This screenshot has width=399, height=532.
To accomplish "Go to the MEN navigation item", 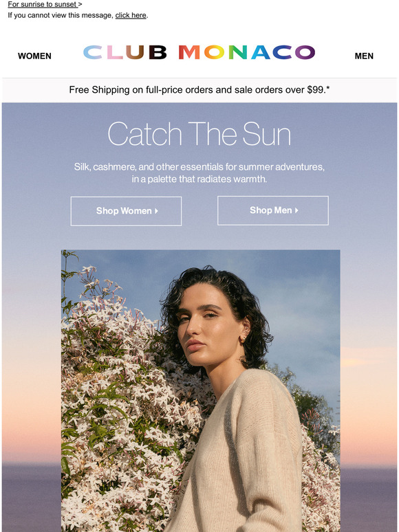I will 364,56.
